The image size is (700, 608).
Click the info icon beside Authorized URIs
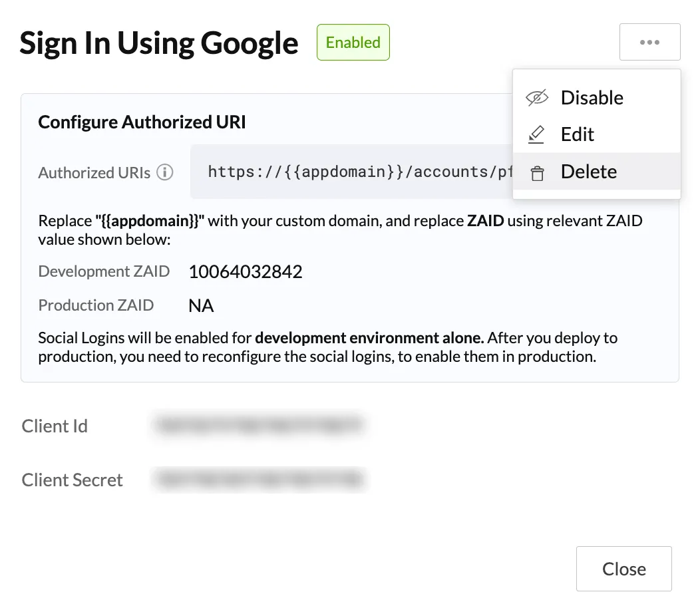tap(165, 172)
